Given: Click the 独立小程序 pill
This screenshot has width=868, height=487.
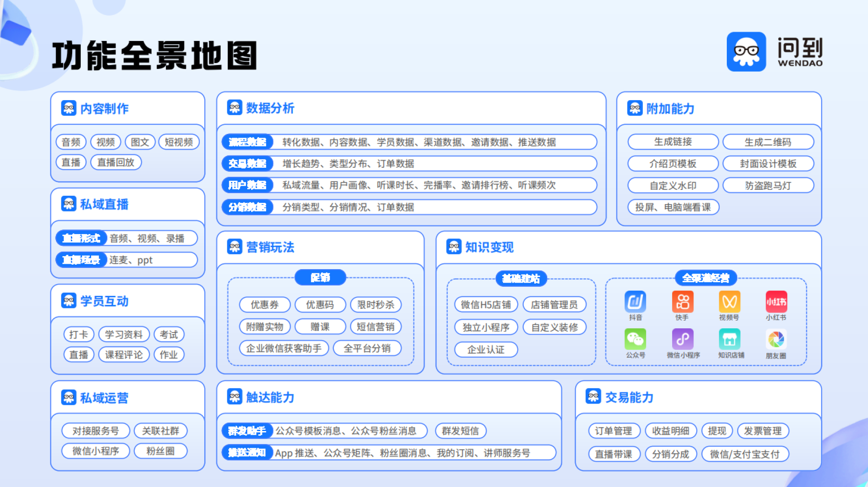Looking at the screenshot, I should point(486,327).
